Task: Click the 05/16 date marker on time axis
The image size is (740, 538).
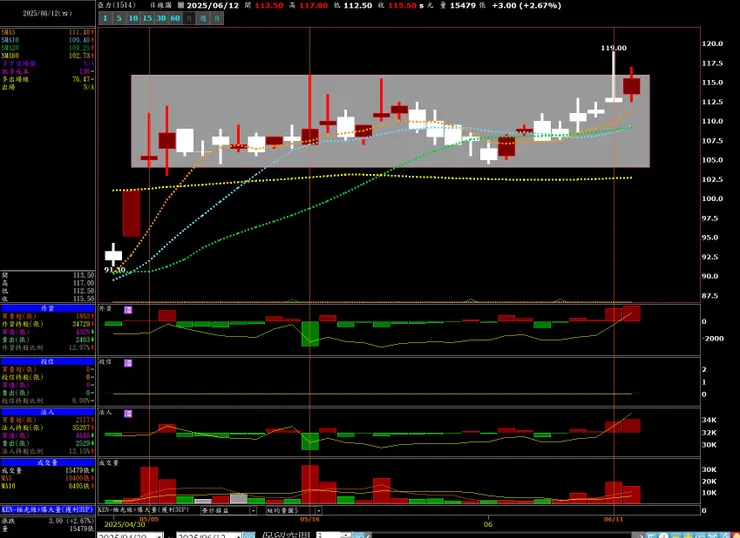Action: (x=310, y=519)
